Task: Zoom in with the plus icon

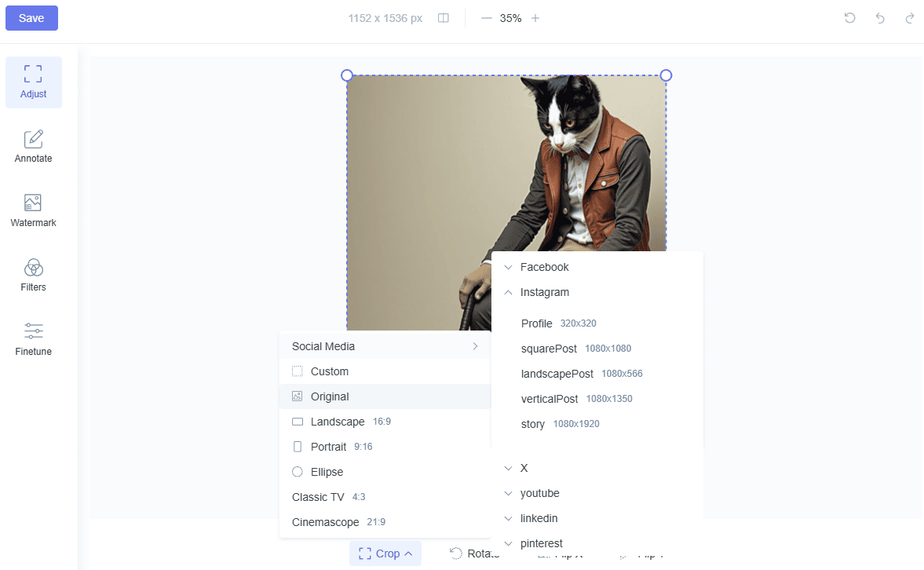Action: (535, 18)
